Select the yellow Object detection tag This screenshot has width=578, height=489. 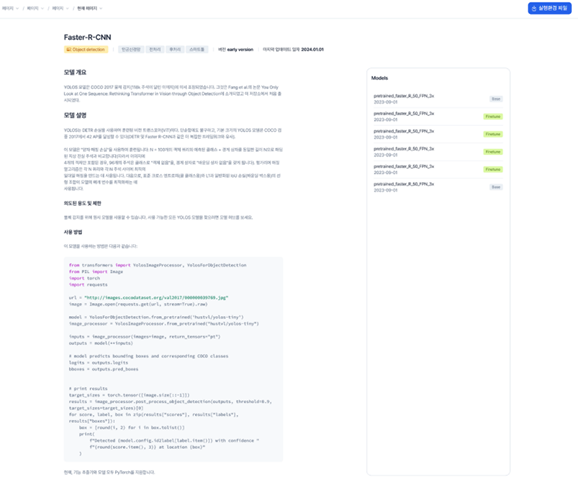pos(86,49)
